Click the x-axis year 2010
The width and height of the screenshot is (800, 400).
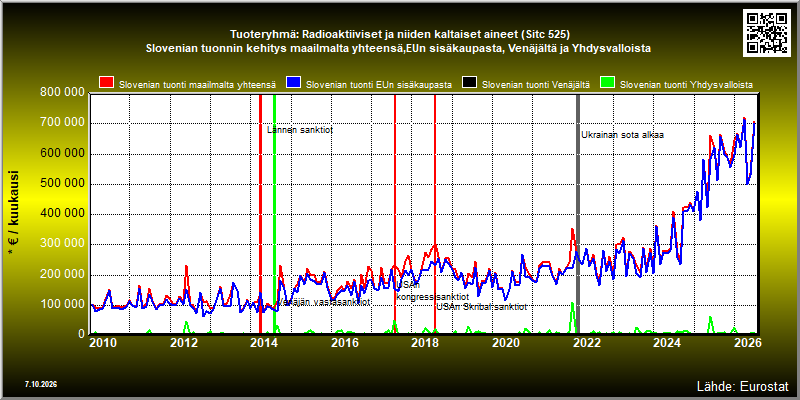tap(103, 343)
